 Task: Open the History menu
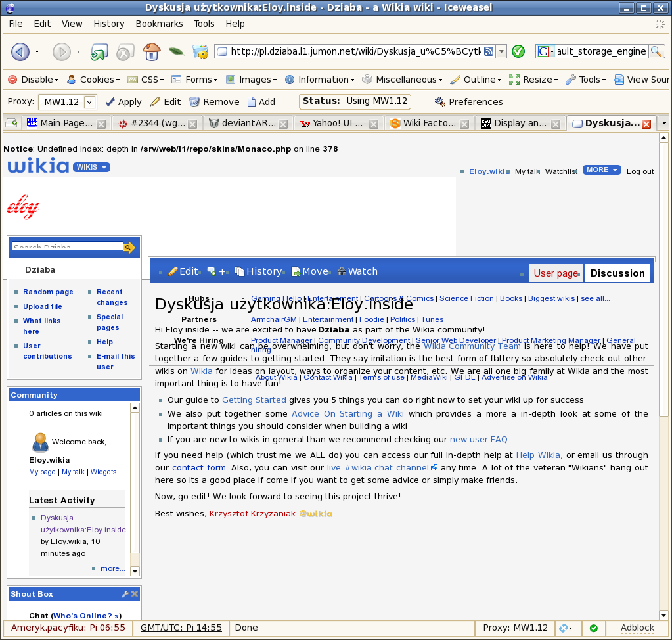109,24
